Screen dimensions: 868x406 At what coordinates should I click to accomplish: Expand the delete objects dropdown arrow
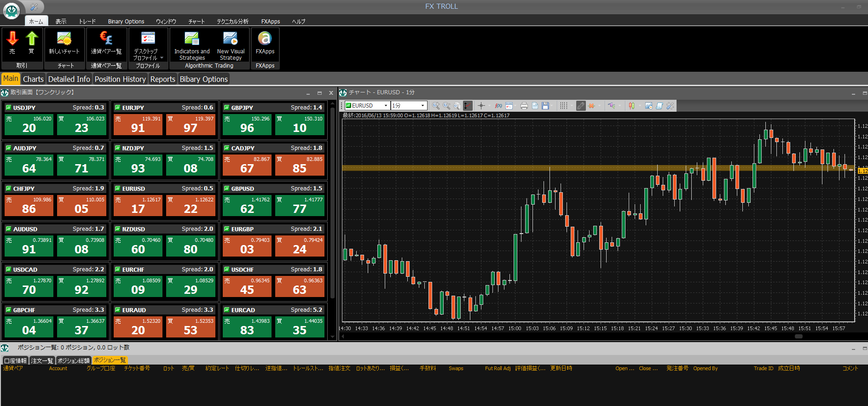[599, 106]
